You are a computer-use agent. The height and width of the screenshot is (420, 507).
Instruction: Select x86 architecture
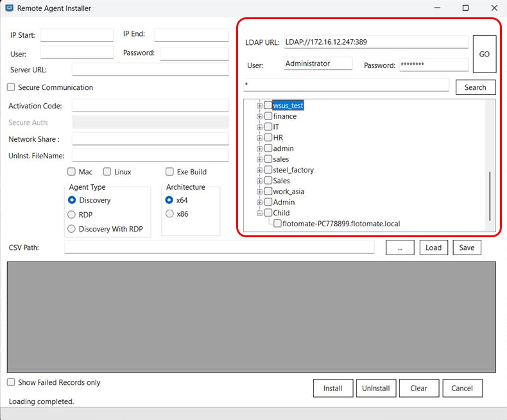click(x=170, y=214)
